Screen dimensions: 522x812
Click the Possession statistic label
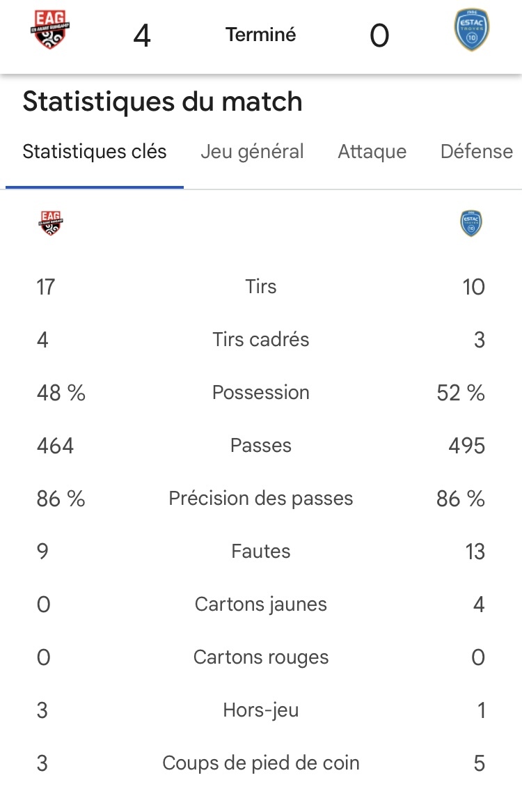[x=261, y=392]
